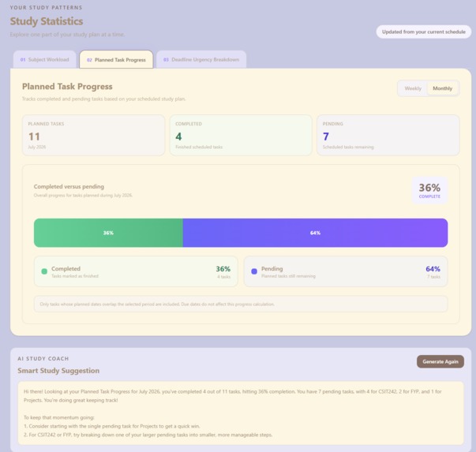Click the 'Finished scheduled tasks' caption
Screen dimensions: 476x452
pyautogui.click(x=199, y=148)
